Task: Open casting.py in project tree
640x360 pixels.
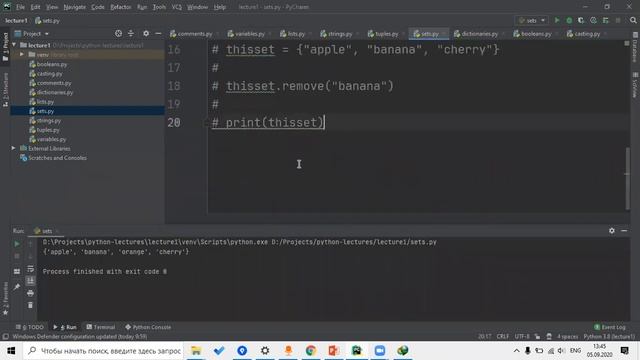Action: coord(45,73)
